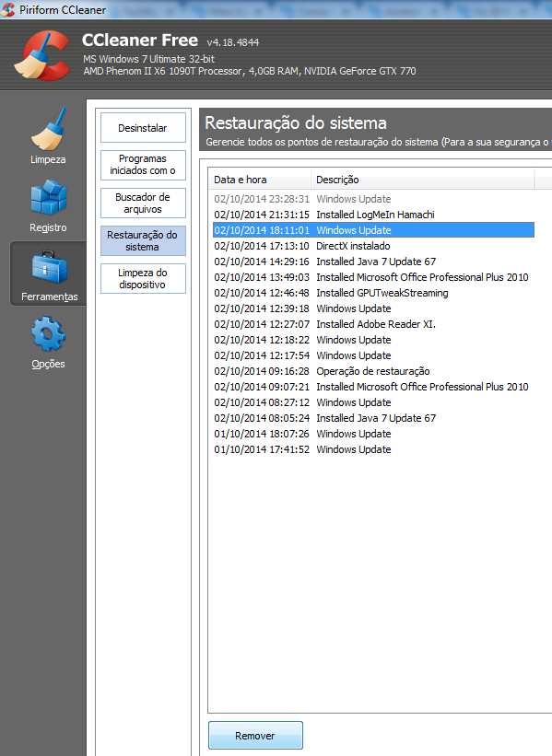Open Limpeza do dispositivo tab
Screen dimensions: 552x756
point(143,278)
